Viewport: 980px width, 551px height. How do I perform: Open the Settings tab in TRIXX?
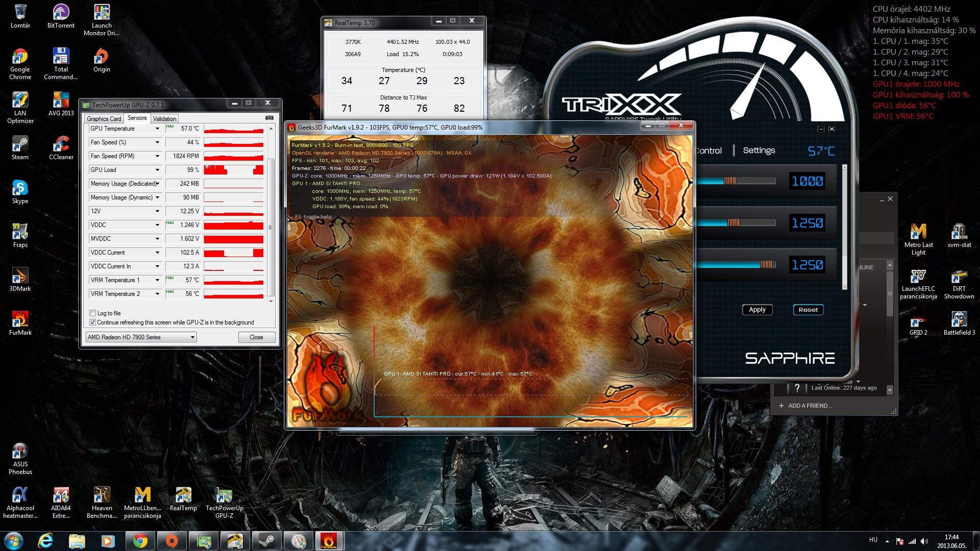[x=758, y=150]
